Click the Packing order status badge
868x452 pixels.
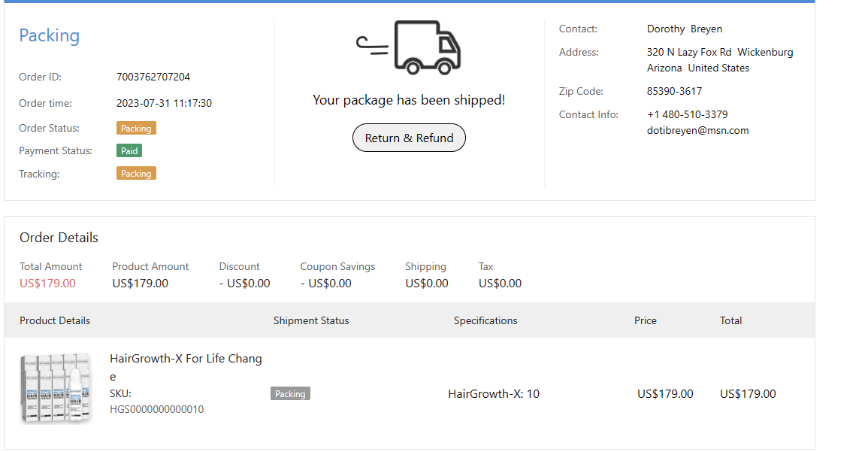(136, 129)
